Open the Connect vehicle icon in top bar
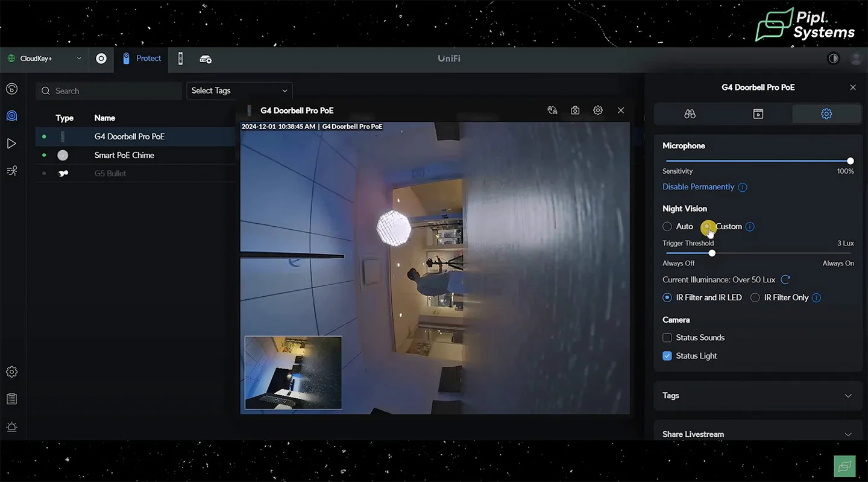This screenshot has width=868, height=482. click(206, 59)
